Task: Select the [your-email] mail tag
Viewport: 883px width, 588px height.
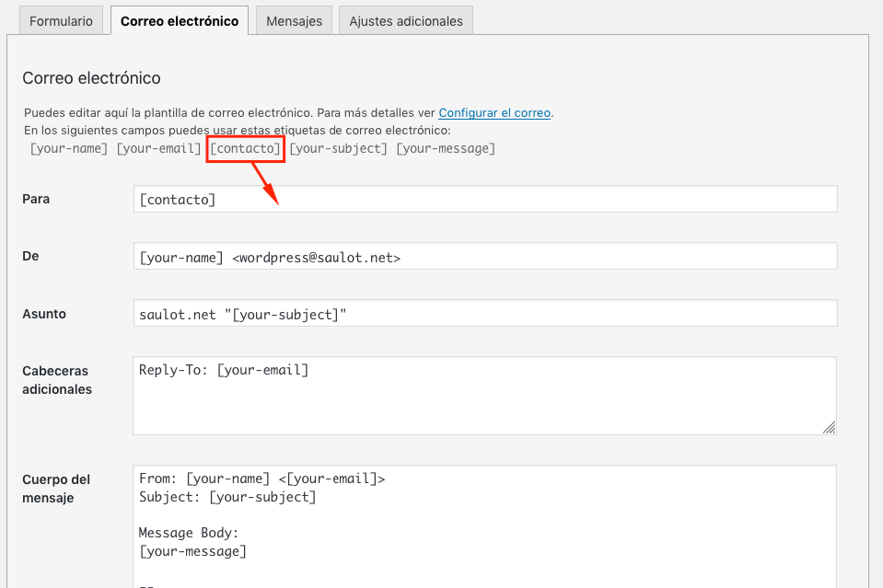Action: pos(158,148)
